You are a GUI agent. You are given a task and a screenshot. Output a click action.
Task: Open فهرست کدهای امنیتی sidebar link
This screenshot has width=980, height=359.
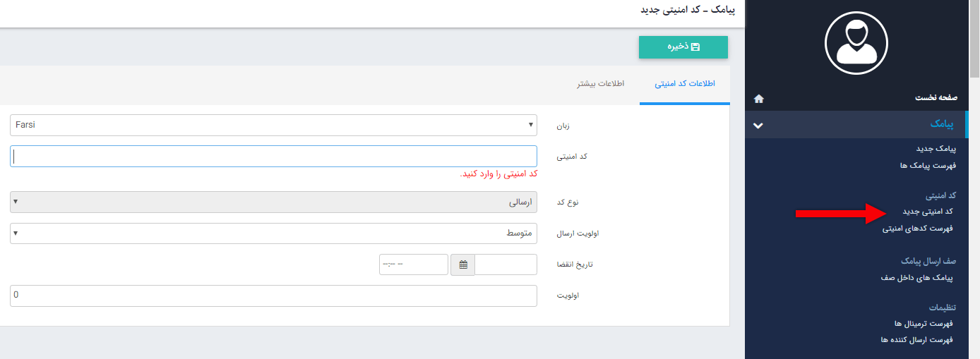[x=917, y=229]
